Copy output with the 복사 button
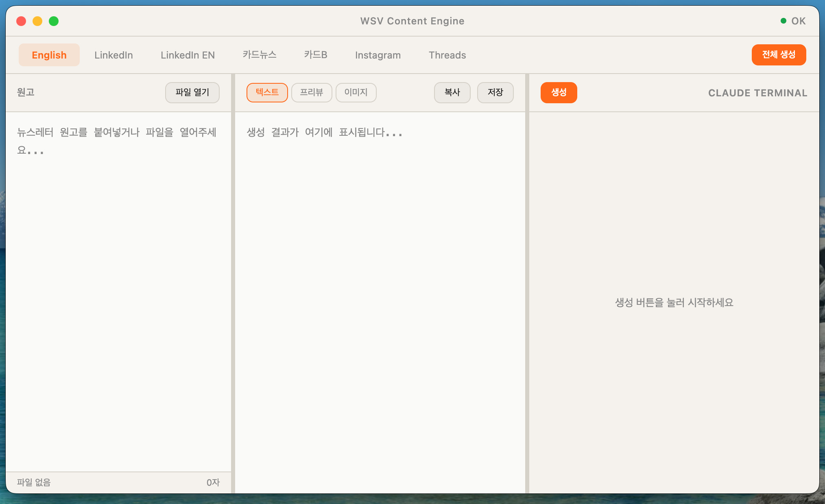The image size is (825, 504). pyautogui.click(x=452, y=92)
